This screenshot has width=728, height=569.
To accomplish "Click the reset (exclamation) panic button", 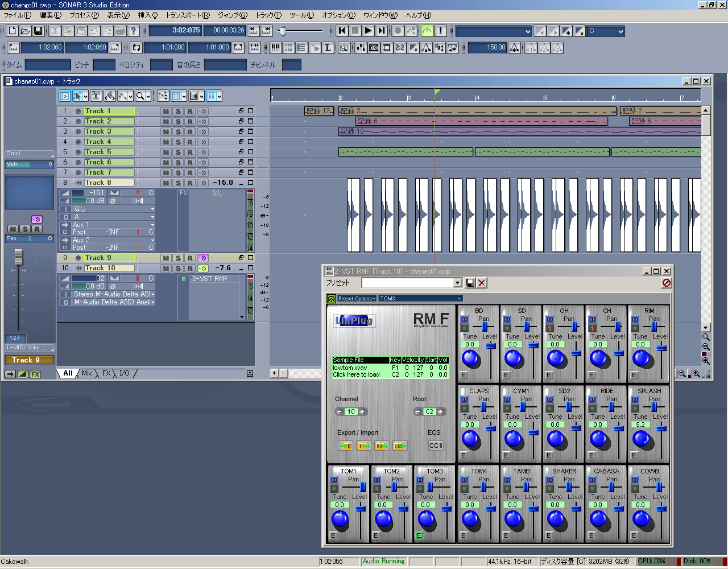I will click(x=440, y=31).
